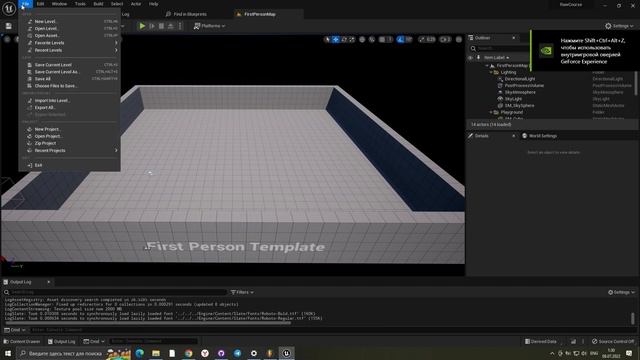Activate the Scale gizmo tool

352,40
